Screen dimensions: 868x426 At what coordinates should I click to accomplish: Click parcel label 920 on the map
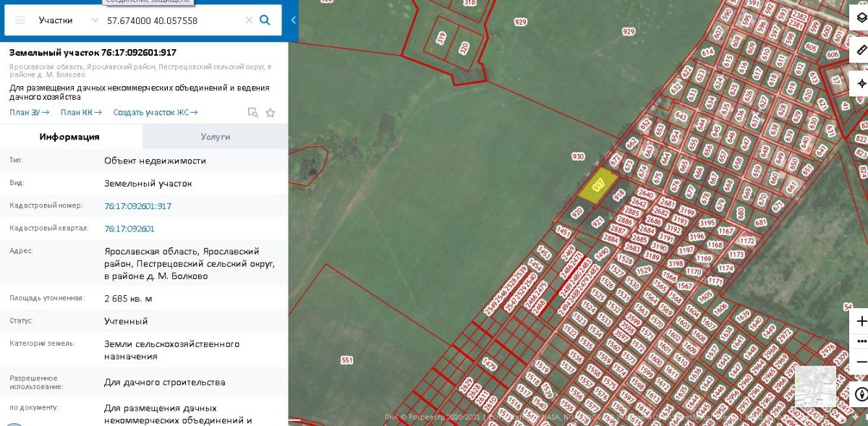tap(576, 213)
